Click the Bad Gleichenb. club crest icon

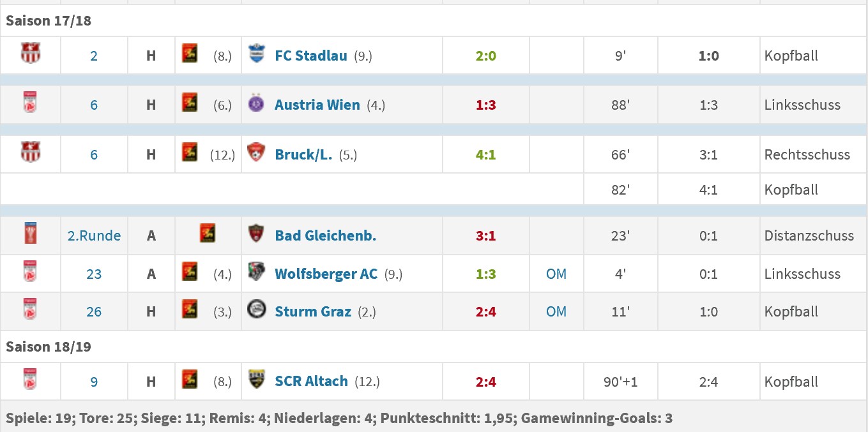(x=257, y=234)
